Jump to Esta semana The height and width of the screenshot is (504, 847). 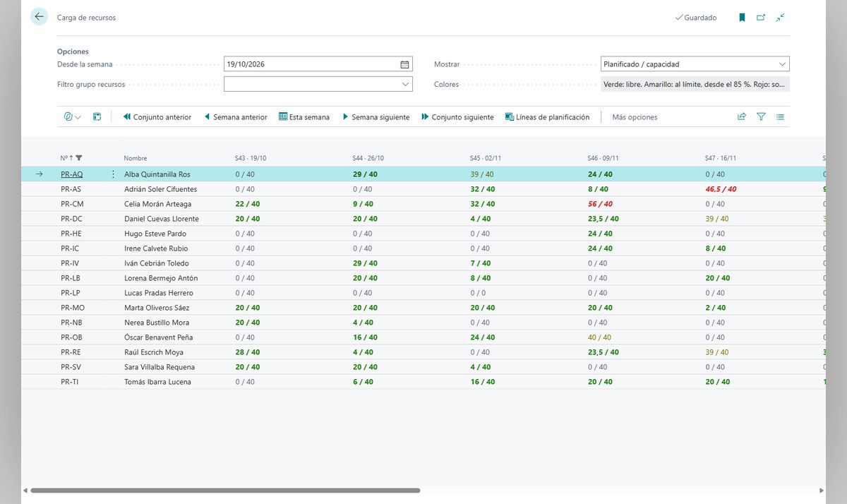coord(304,117)
